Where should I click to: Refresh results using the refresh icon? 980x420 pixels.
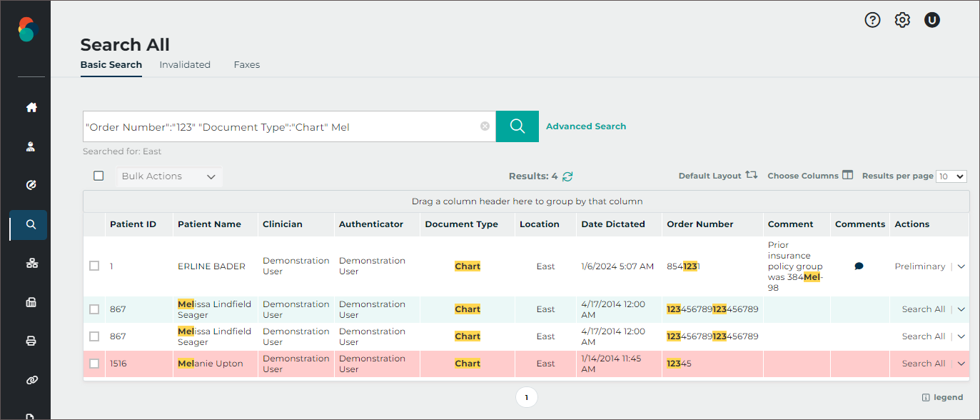(567, 176)
